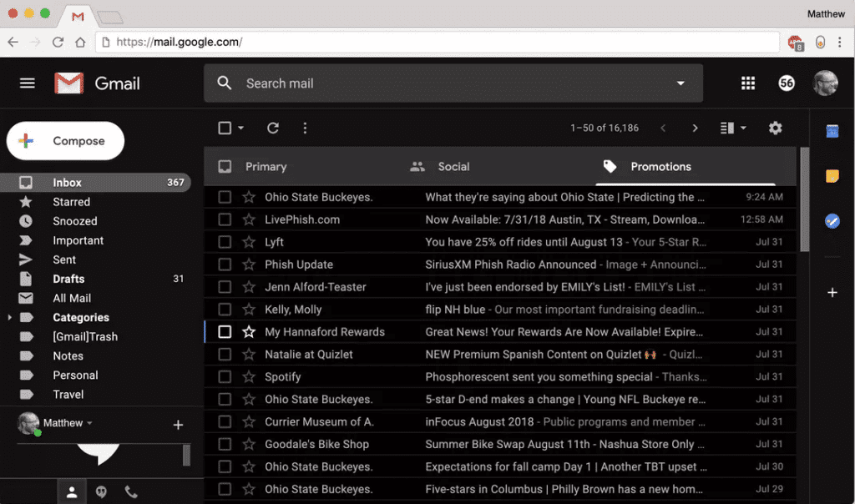The width and height of the screenshot is (855, 504).
Task: Refresh the inbox
Action: click(x=273, y=128)
